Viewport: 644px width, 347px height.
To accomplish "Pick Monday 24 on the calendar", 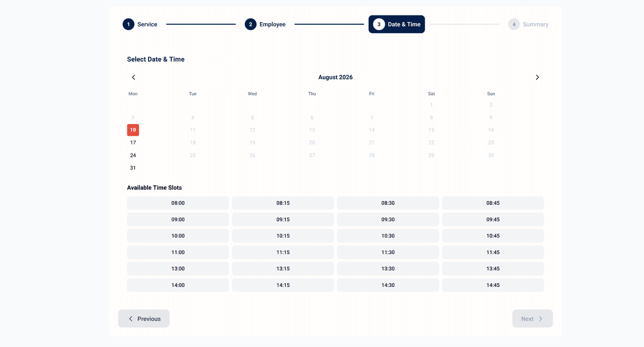I will (133, 155).
